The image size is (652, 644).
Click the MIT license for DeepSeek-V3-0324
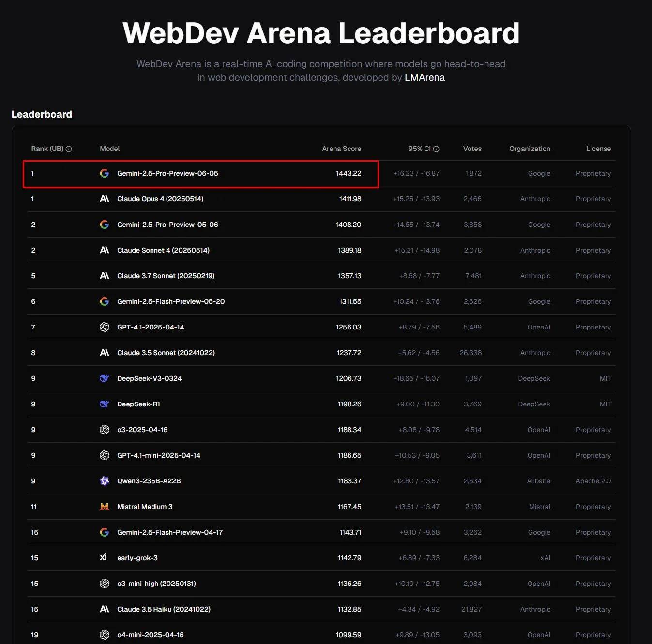click(605, 378)
